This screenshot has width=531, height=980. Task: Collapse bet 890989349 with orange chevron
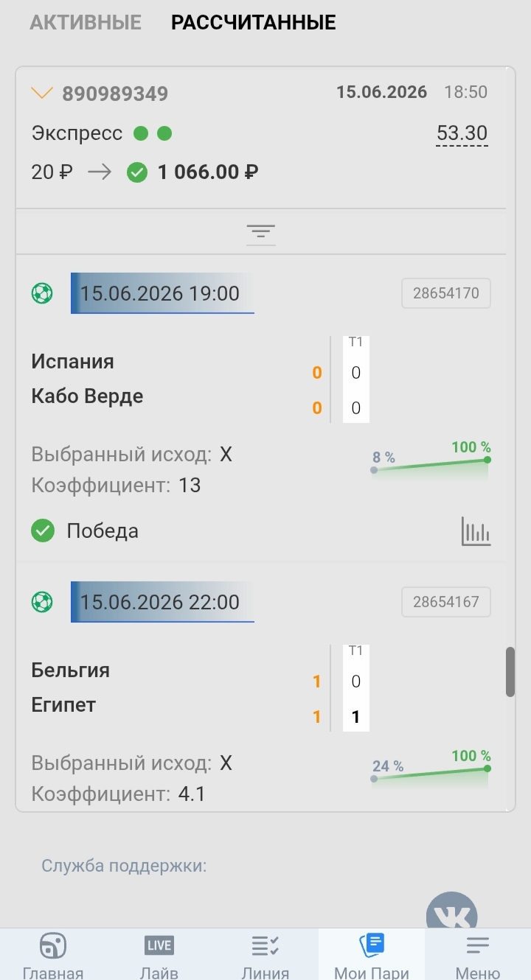click(x=42, y=93)
